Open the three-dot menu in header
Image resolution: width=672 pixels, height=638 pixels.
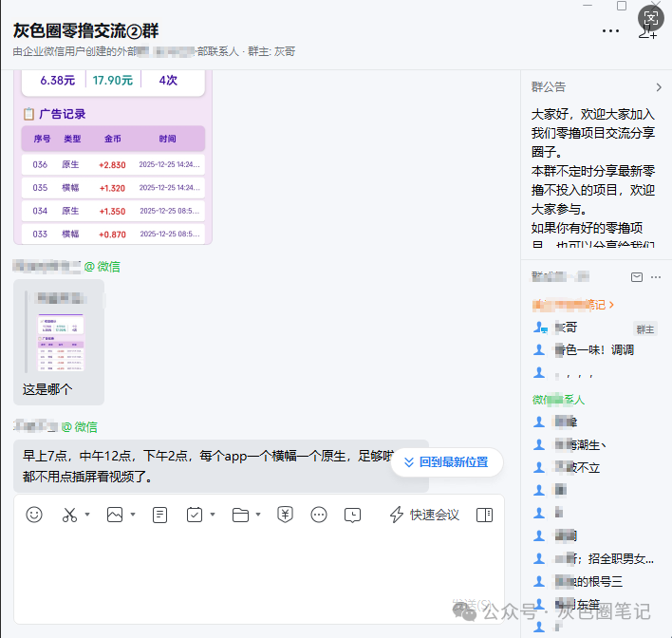coord(610,31)
